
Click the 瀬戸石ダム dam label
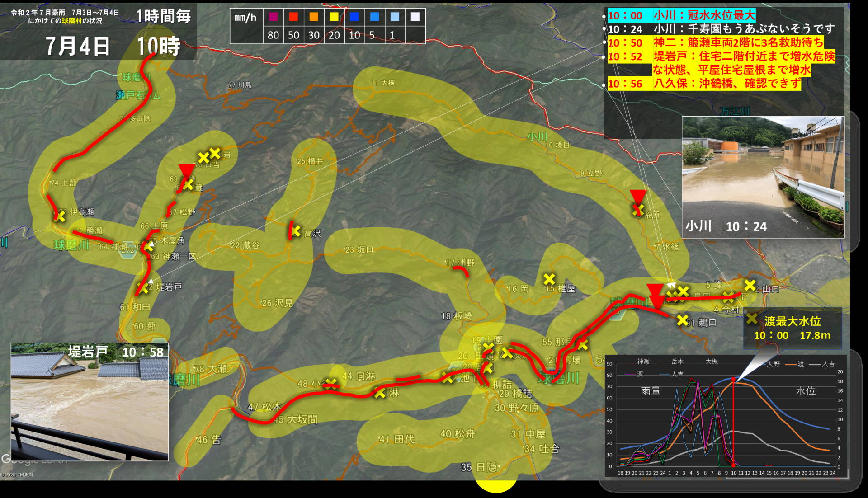(x=138, y=95)
